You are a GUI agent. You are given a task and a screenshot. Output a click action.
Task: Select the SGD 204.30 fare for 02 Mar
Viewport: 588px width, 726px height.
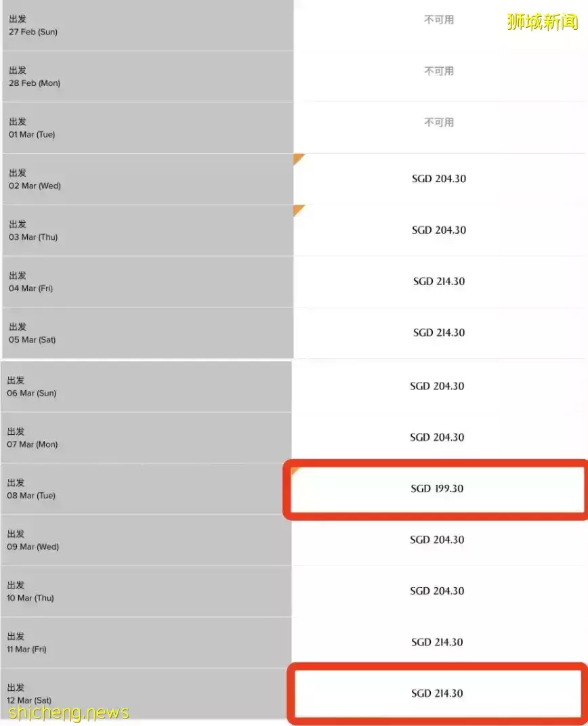pyautogui.click(x=439, y=178)
